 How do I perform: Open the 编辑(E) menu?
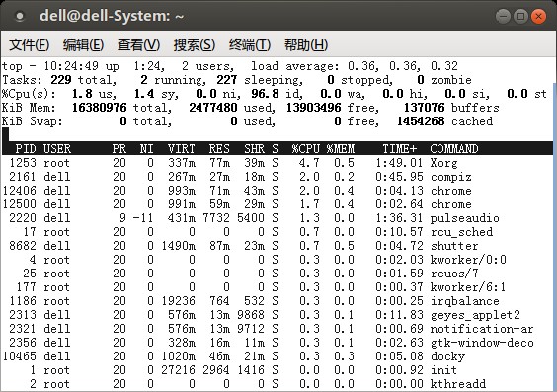(84, 45)
